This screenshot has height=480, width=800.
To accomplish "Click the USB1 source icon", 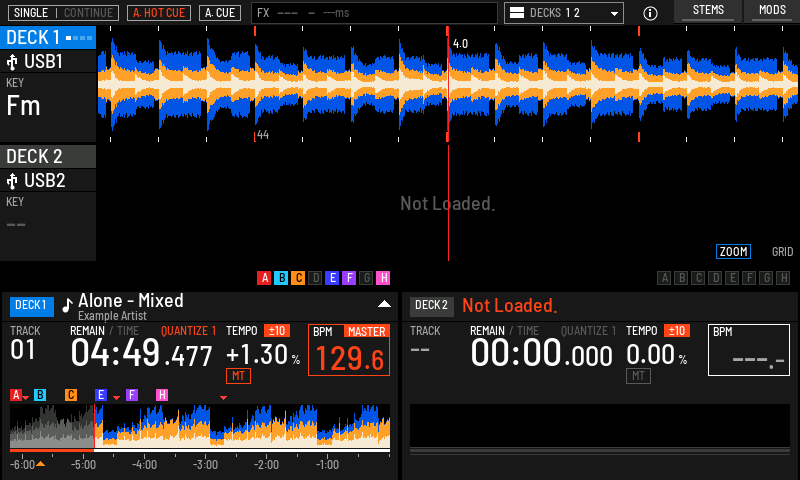I will [x=12, y=62].
